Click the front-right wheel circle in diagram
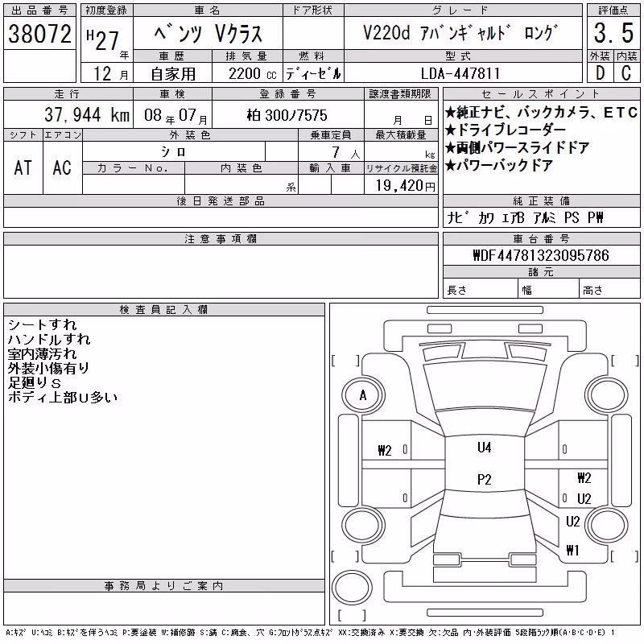This screenshot has width=644, height=644. click(607, 395)
